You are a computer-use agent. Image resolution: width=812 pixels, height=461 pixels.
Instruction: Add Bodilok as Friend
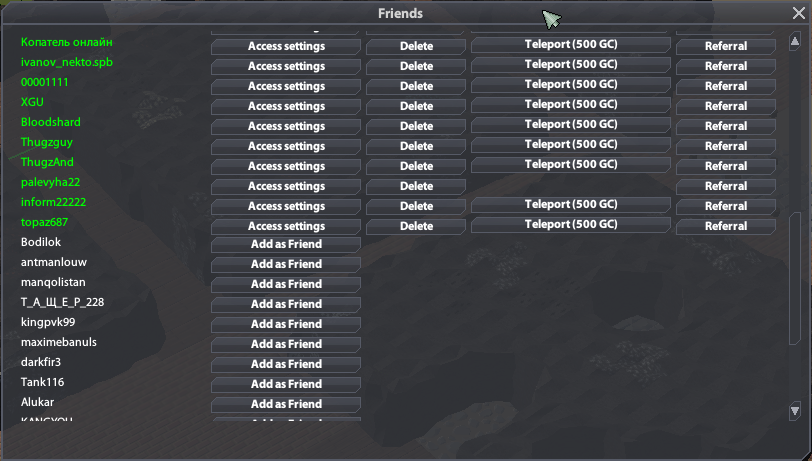tap(286, 244)
